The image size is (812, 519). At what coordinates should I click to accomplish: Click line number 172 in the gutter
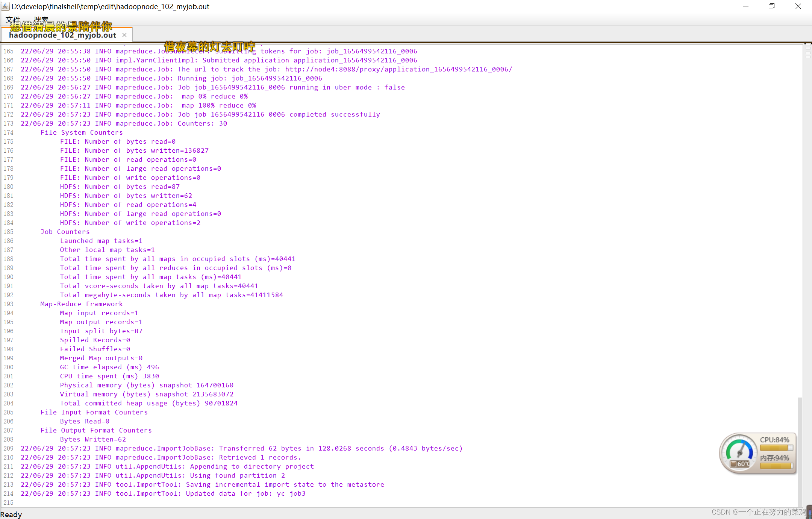point(8,114)
